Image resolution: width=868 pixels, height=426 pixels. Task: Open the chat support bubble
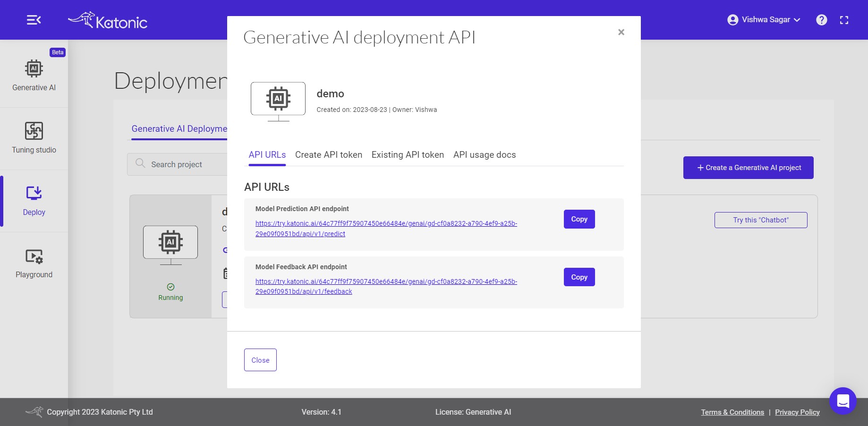pos(843,401)
